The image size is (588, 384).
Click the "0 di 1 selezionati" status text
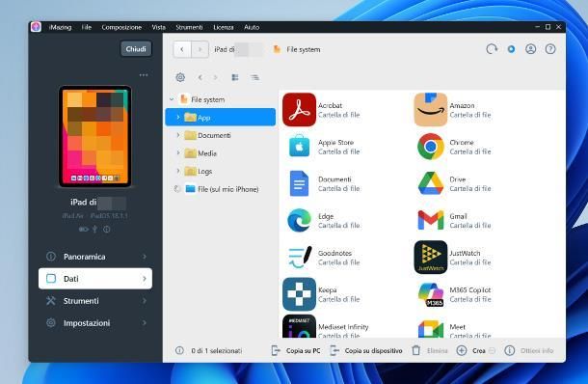click(x=216, y=350)
